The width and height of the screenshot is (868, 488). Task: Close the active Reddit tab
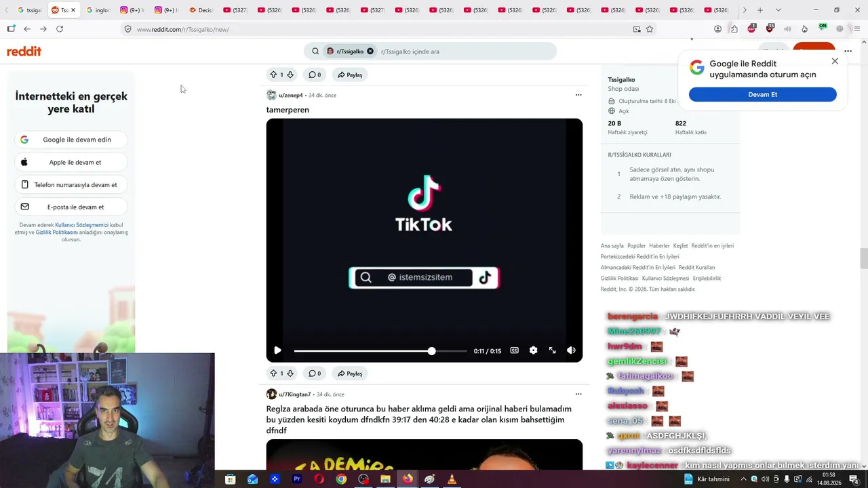(73, 10)
